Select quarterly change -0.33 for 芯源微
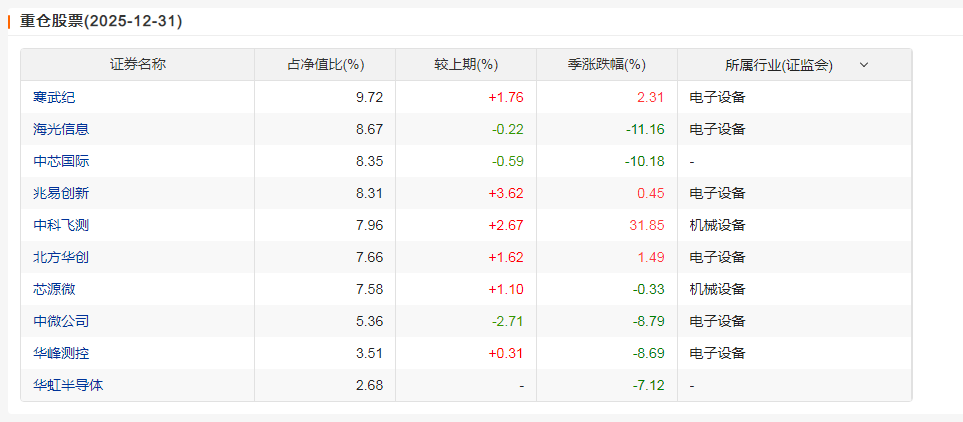The width and height of the screenshot is (963, 422). point(649,289)
